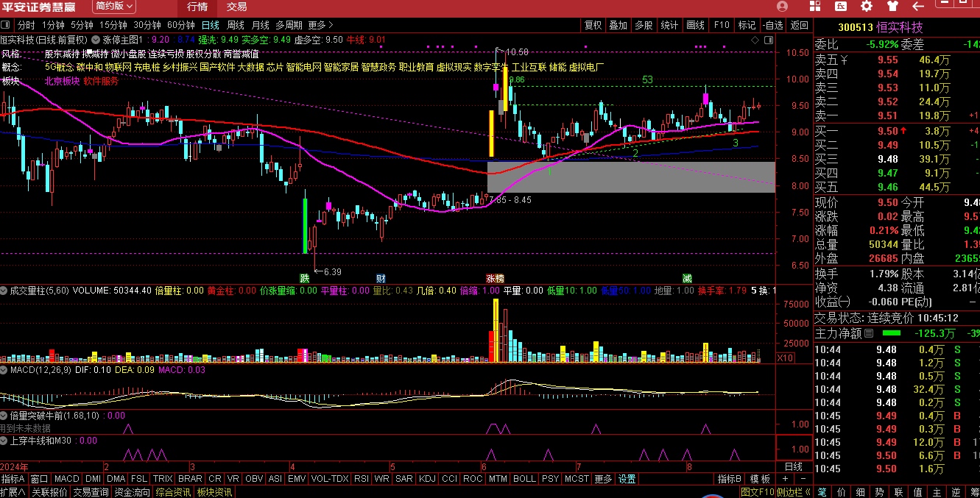The width and height of the screenshot is (980, 498).
Task: Click the 图文F10 link
Action: [758, 492]
